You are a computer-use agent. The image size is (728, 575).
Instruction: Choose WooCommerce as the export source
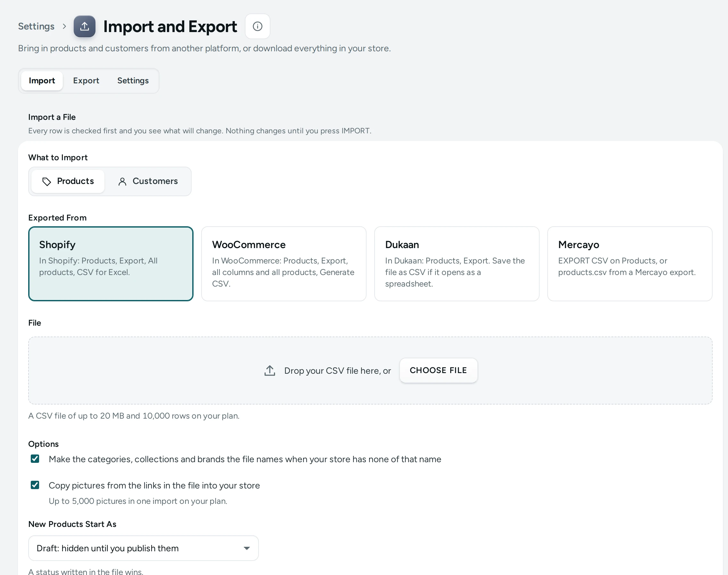tap(284, 263)
